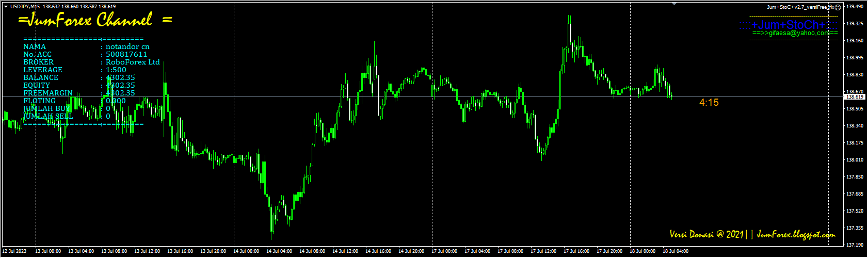Click the BROKER label
868x258 pixels.
point(38,62)
